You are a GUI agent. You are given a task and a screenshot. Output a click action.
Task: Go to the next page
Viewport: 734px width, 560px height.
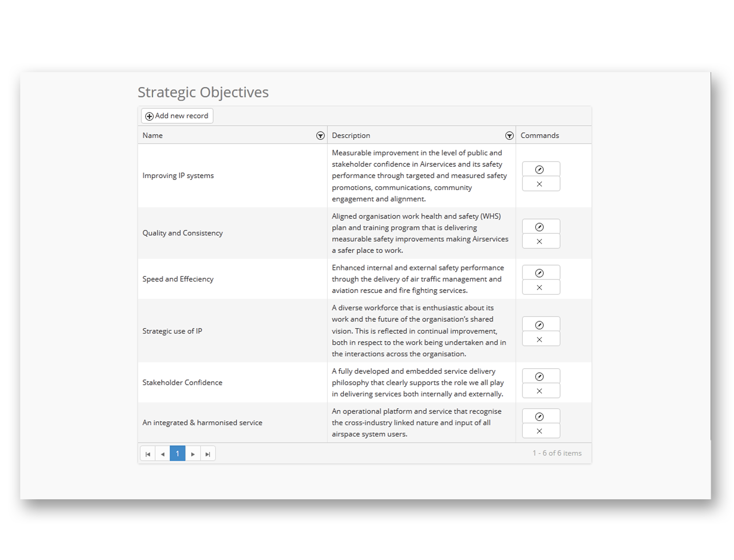(193, 454)
